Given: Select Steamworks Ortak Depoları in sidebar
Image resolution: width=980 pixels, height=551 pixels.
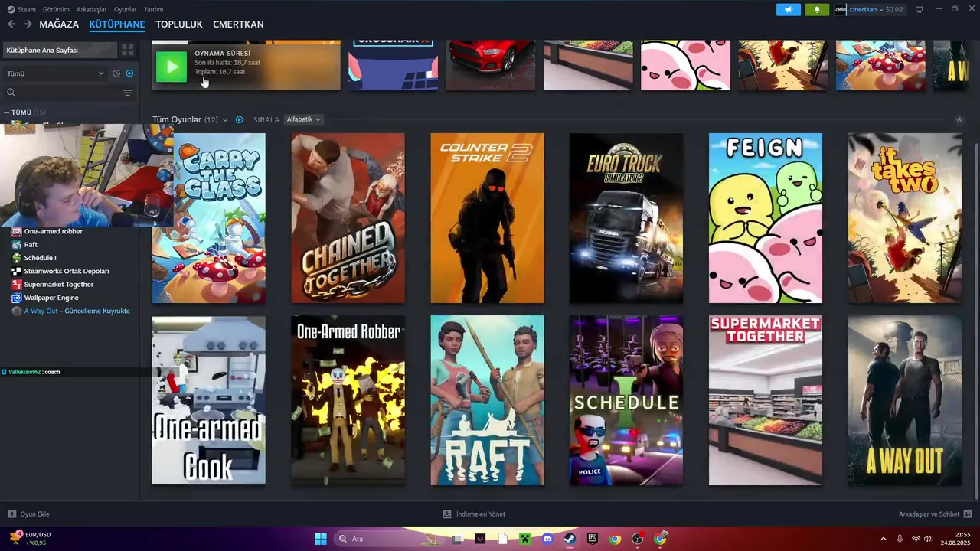Looking at the screenshot, I should [67, 271].
